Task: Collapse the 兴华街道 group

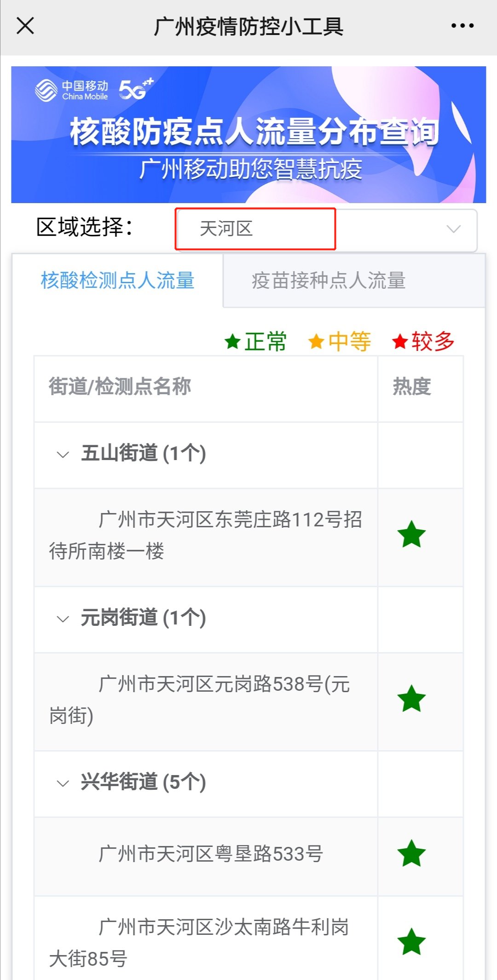Action: pyautogui.click(x=63, y=783)
